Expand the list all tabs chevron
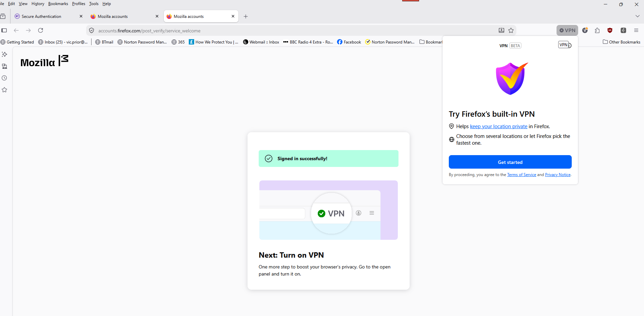This screenshot has width=644, height=316. (638, 16)
